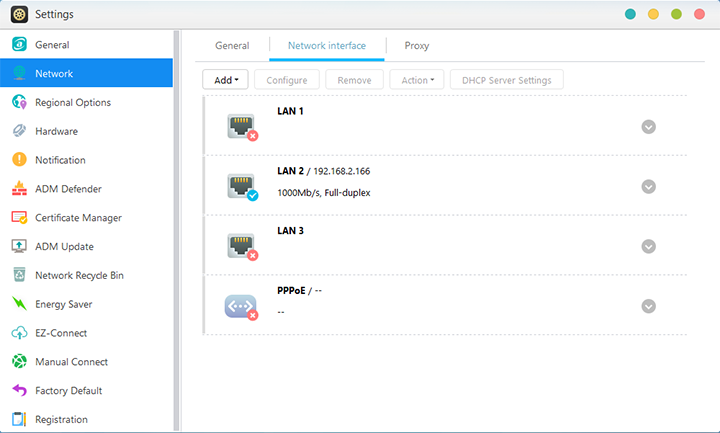Viewport: 720px width, 433px height.
Task: Click the EZ-Connect cloud icon
Action: point(18,333)
